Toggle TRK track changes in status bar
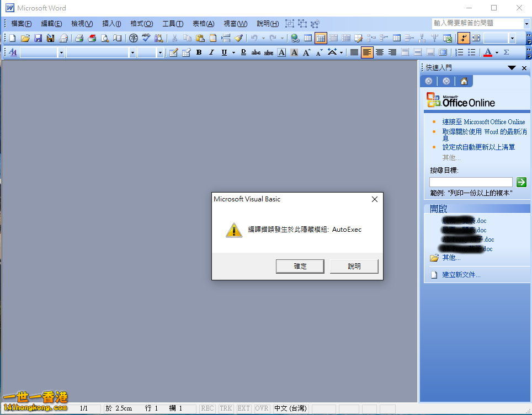532x415 pixels. click(x=226, y=408)
